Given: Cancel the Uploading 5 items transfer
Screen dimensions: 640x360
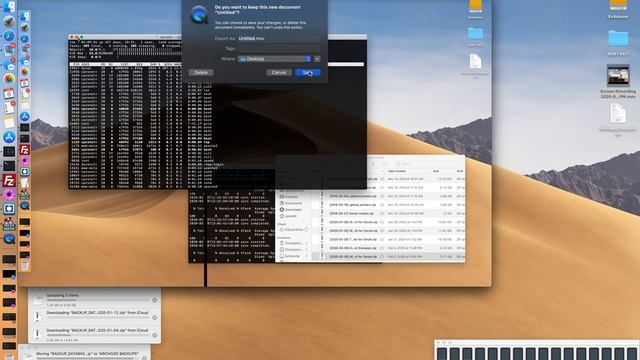Looking at the screenshot, I should tap(155, 300).
